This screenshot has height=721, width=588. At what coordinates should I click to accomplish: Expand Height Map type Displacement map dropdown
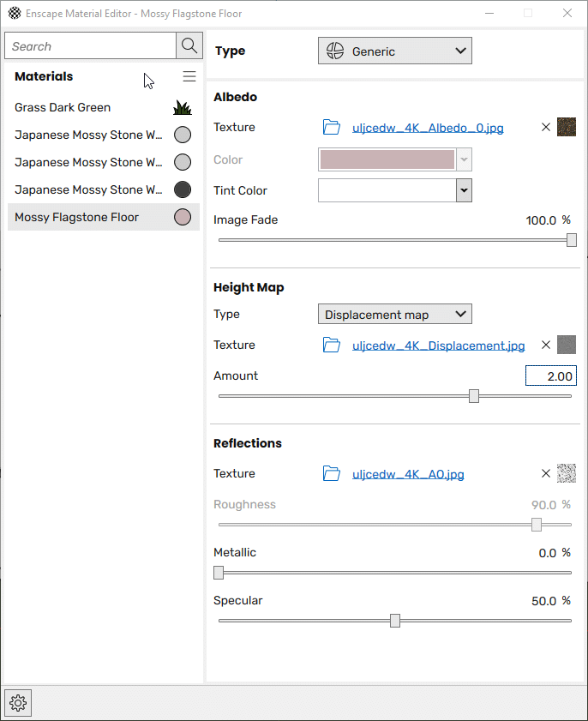click(x=394, y=315)
